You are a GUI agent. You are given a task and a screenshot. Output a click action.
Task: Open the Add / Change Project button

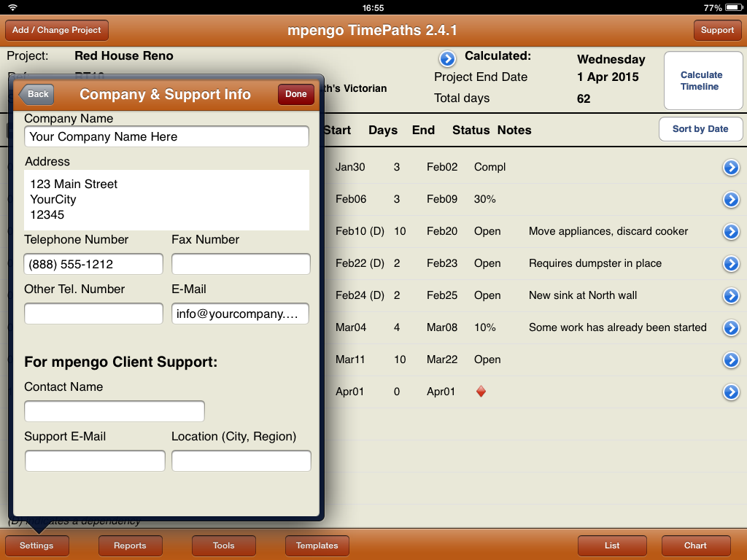pyautogui.click(x=57, y=30)
